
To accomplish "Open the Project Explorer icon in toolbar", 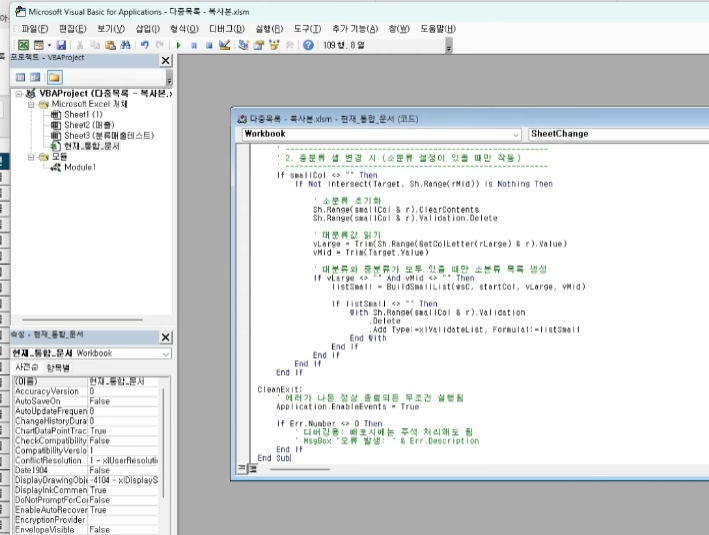I will (x=243, y=45).
